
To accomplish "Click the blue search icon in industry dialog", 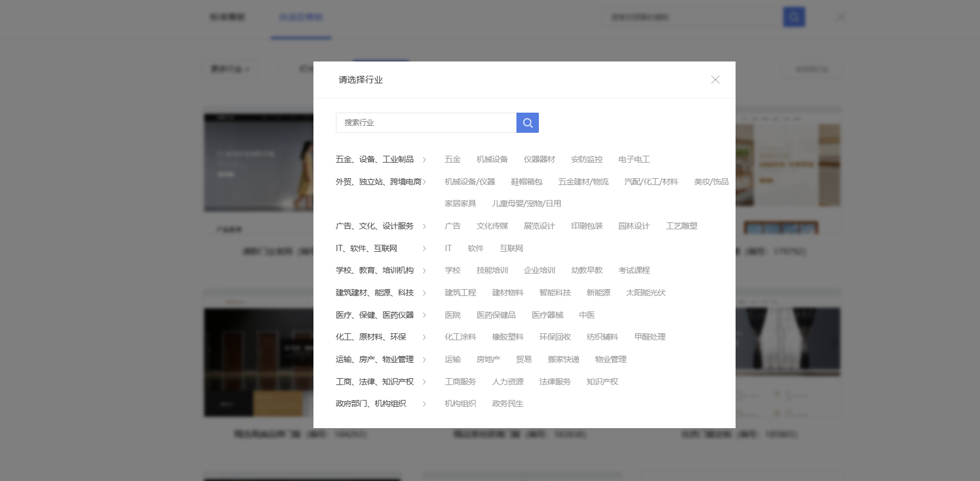I will point(527,122).
